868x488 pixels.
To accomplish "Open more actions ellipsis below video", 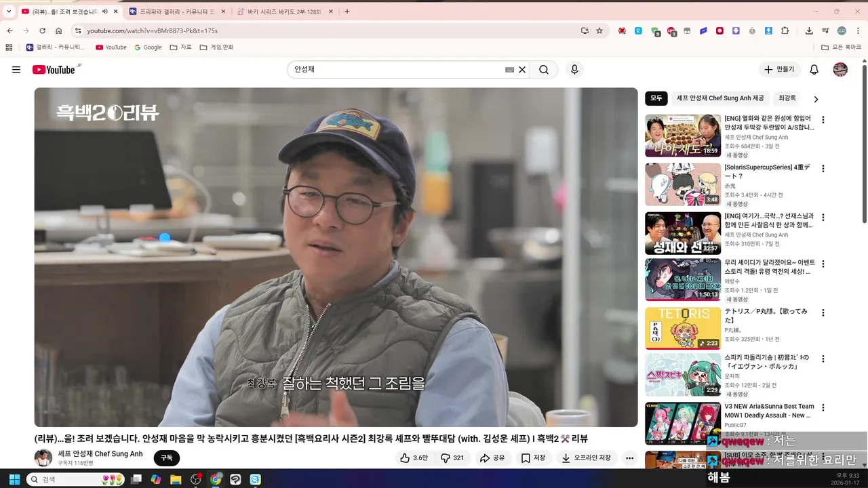I will pos(629,458).
